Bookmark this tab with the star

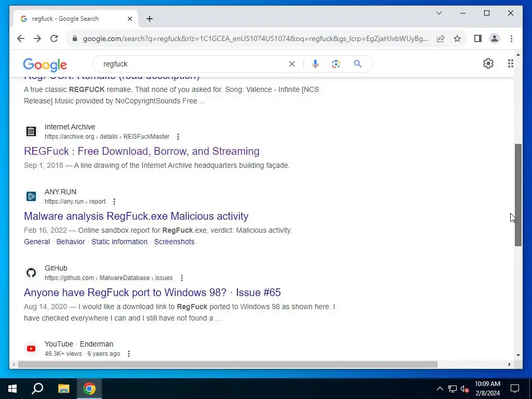(x=457, y=38)
